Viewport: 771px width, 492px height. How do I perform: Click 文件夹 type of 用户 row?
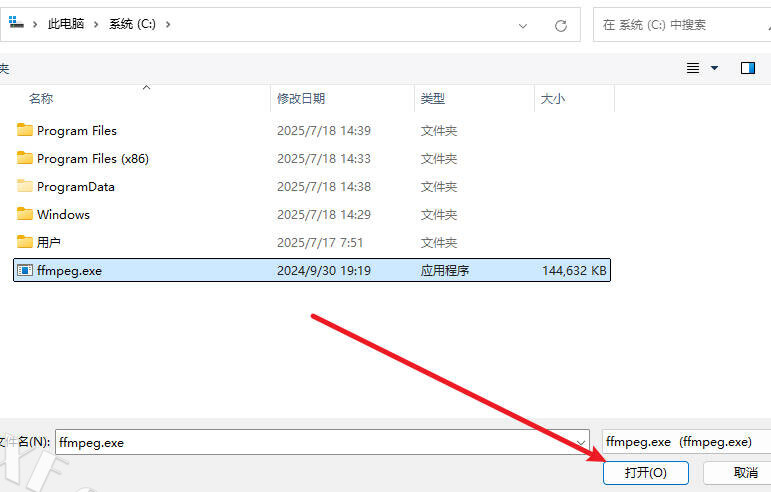pos(439,242)
